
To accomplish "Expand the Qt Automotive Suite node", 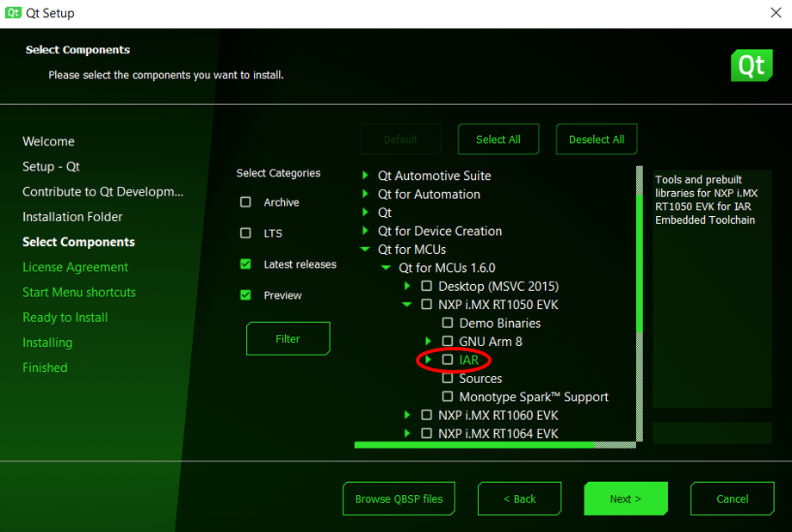I will [x=365, y=176].
